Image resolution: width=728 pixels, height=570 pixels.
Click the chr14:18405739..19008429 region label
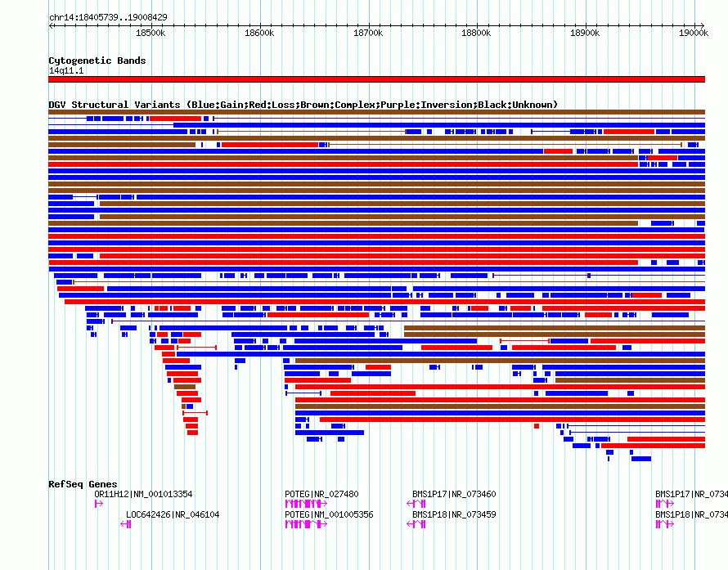click(108, 17)
